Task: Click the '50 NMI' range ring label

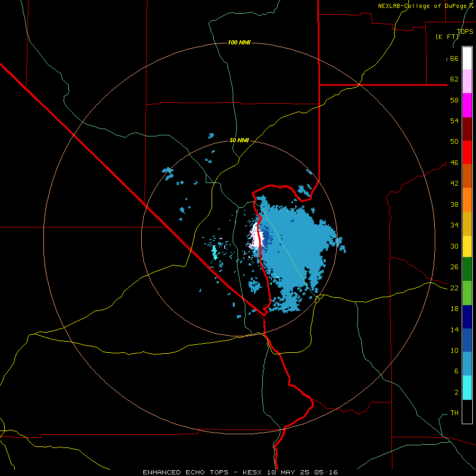Action: 239,140
